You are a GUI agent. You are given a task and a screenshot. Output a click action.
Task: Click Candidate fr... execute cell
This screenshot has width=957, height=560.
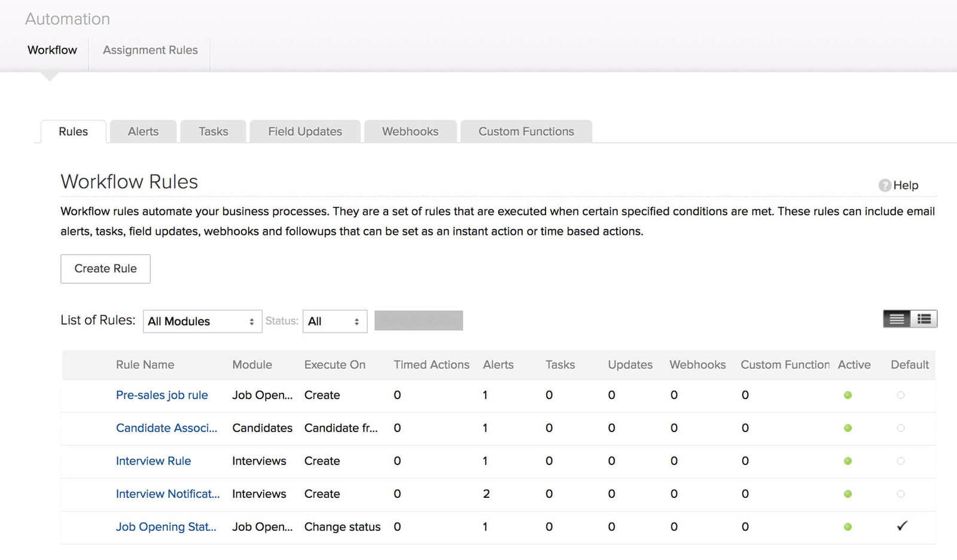341,428
